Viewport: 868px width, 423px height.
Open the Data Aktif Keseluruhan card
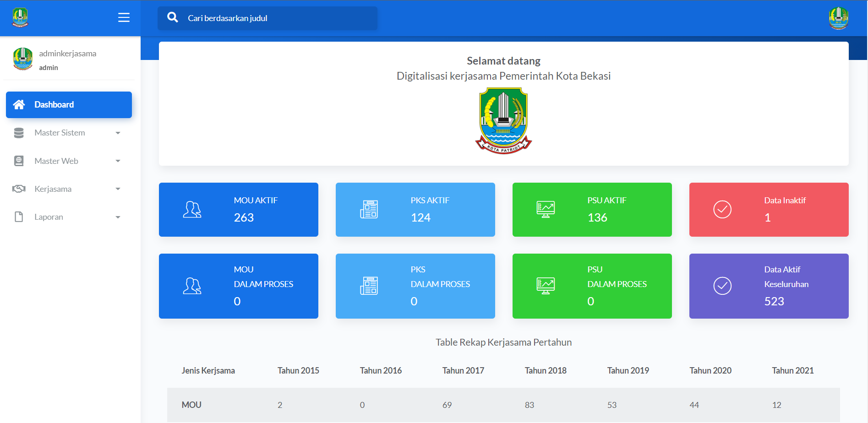pos(769,286)
